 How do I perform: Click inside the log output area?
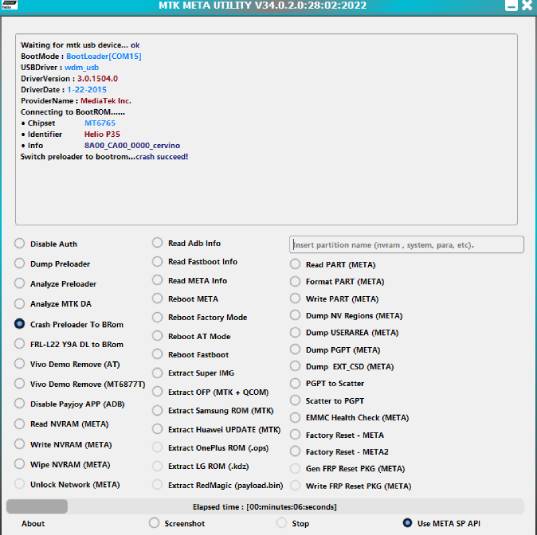[x=266, y=129]
